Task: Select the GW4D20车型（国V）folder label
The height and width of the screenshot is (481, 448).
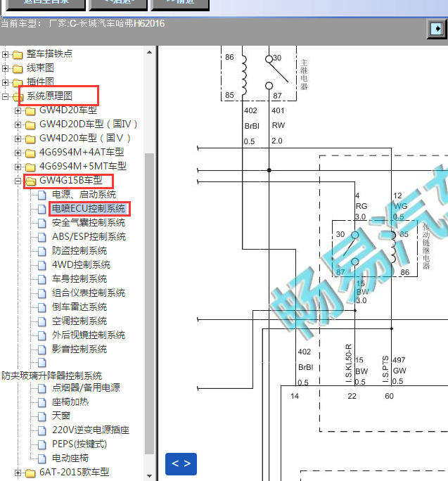Action: (x=85, y=139)
